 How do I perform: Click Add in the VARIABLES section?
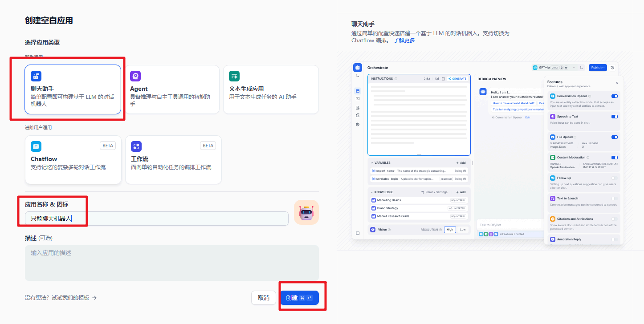(x=461, y=163)
